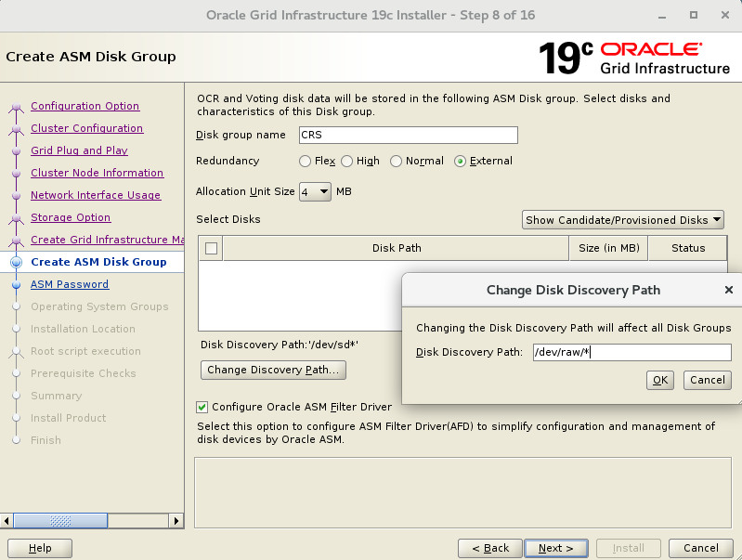Viewport: 742px width, 560px height.
Task: Click the Next button
Action: 556,548
